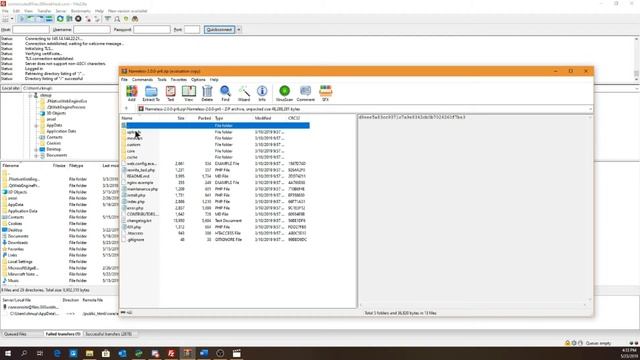
Task: Click the Quickconnect button
Action: pyautogui.click(x=219, y=29)
